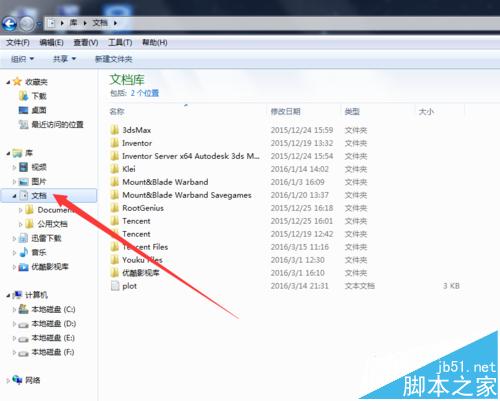This screenshot has width=500, height=401.
Task: Select the RootGenius folder icon
Action: pos(115,208)
